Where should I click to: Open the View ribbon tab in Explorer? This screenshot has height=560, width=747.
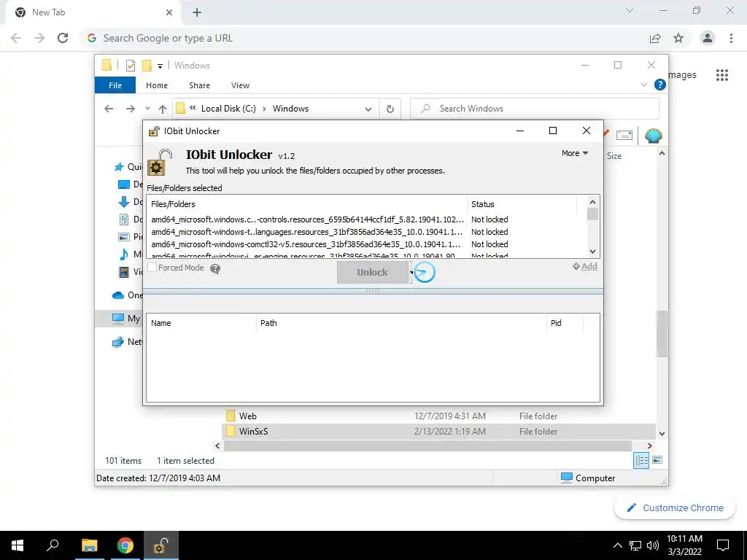240,85
